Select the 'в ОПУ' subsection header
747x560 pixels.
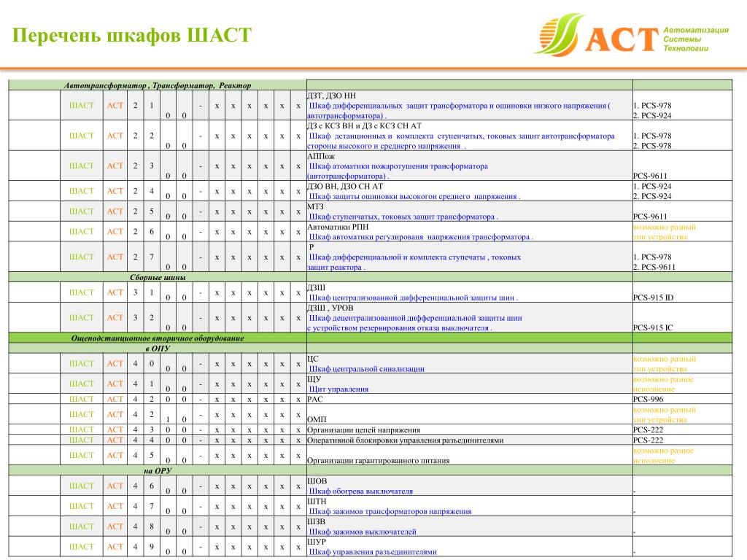tap(158, 349)
